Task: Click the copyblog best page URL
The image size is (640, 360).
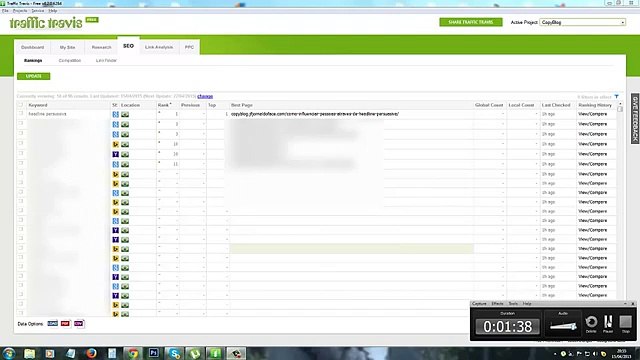Action: (x=315, y=114)
